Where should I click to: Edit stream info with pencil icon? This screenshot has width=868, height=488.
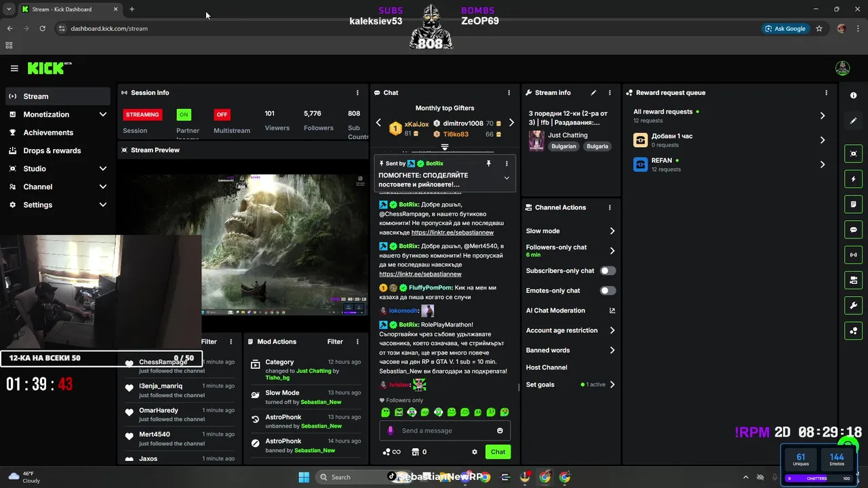point(593,93)
